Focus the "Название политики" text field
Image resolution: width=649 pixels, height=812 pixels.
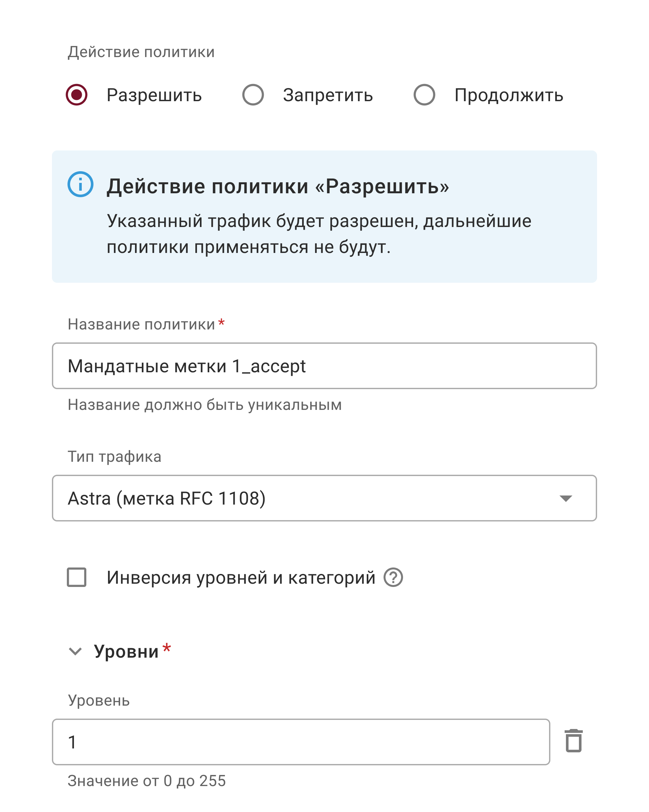tap(324, 366)
